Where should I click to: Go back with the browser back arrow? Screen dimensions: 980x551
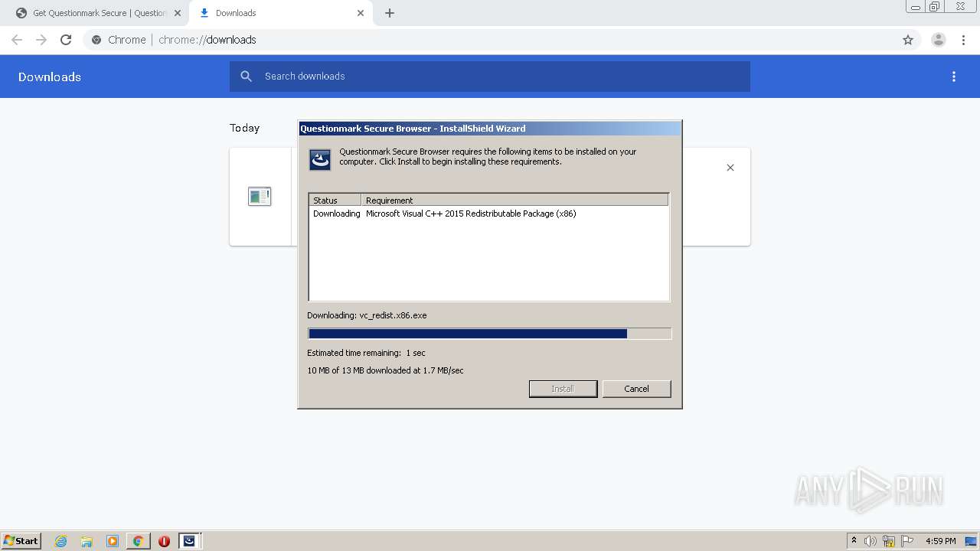(x=17, y=40)
